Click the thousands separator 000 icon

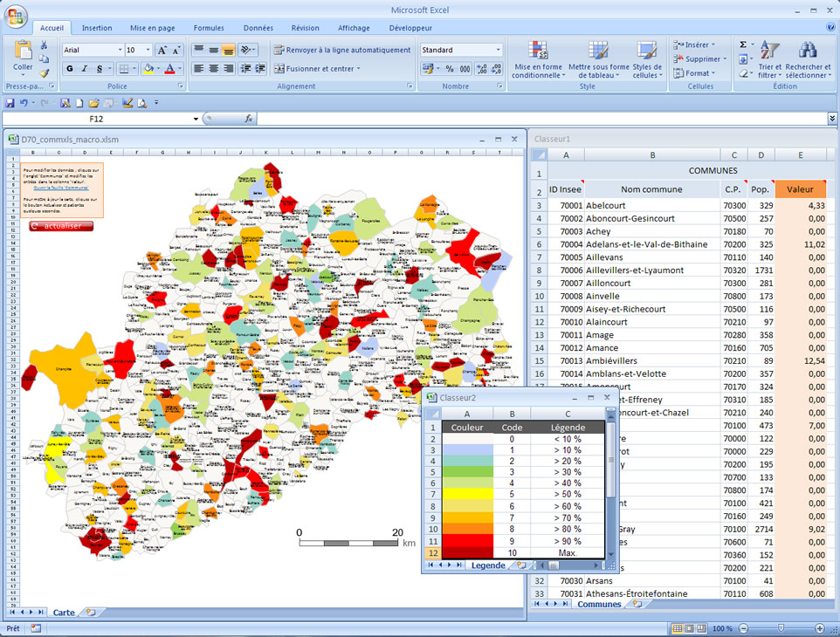pyautogui.click(x=465, y=69)
